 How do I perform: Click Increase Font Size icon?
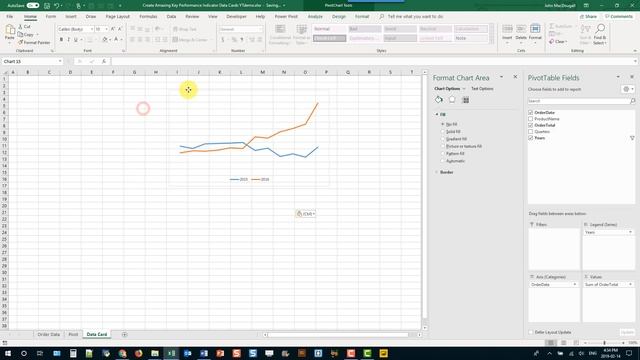point(113,29)
